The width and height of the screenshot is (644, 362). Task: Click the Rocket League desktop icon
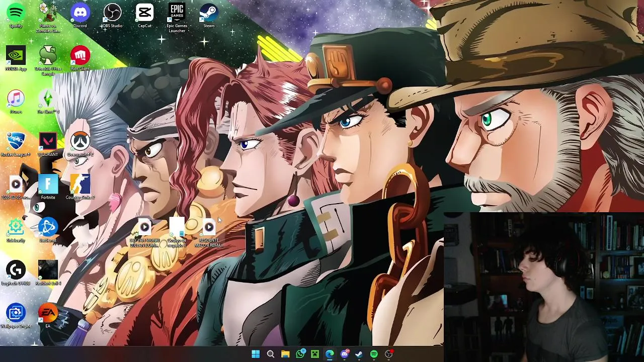click(16, 144)
